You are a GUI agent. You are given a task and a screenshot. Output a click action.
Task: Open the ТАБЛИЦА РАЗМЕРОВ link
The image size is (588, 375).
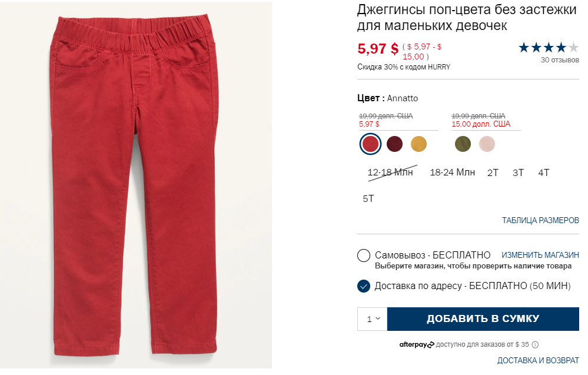pyautogui.click(x=540, y=221)
